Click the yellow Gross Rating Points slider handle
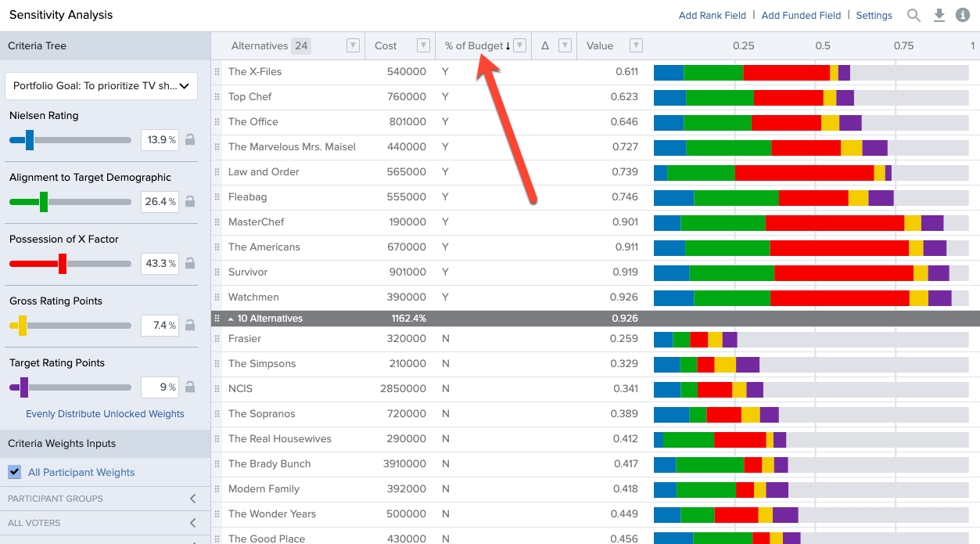The width and height of the screenshot is (980, 544). (x=23, y=326)
